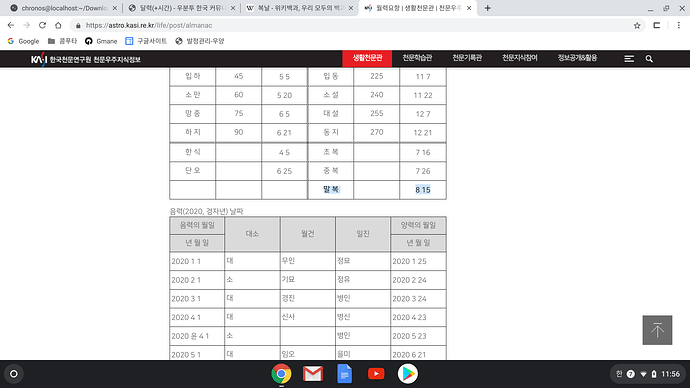Click the Korean input method indicator
690x388 pixels.
point(619,374)
